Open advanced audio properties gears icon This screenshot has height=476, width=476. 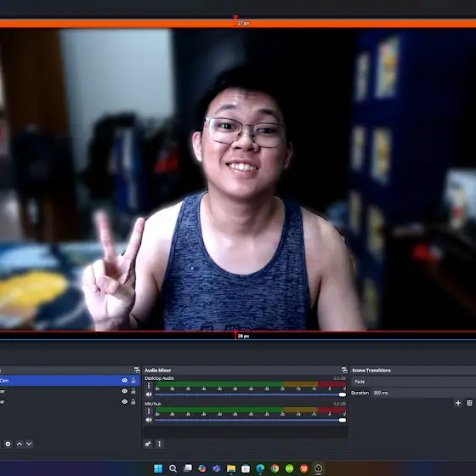(148, 444)
